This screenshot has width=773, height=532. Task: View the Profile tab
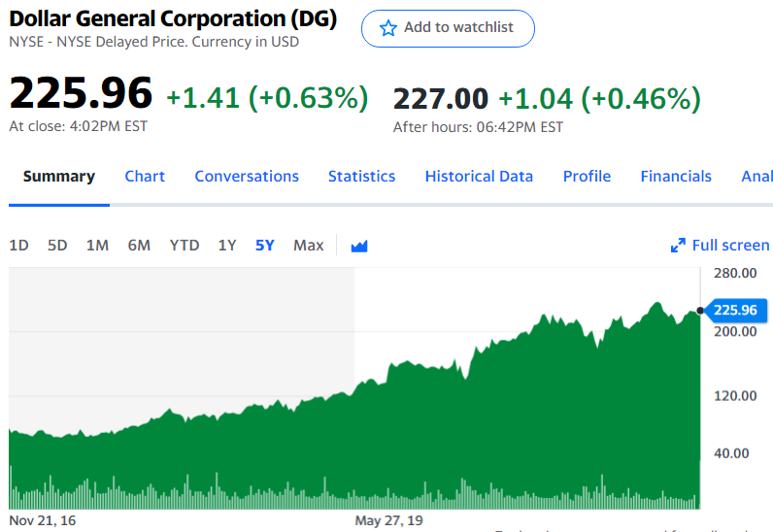[587, 176]
